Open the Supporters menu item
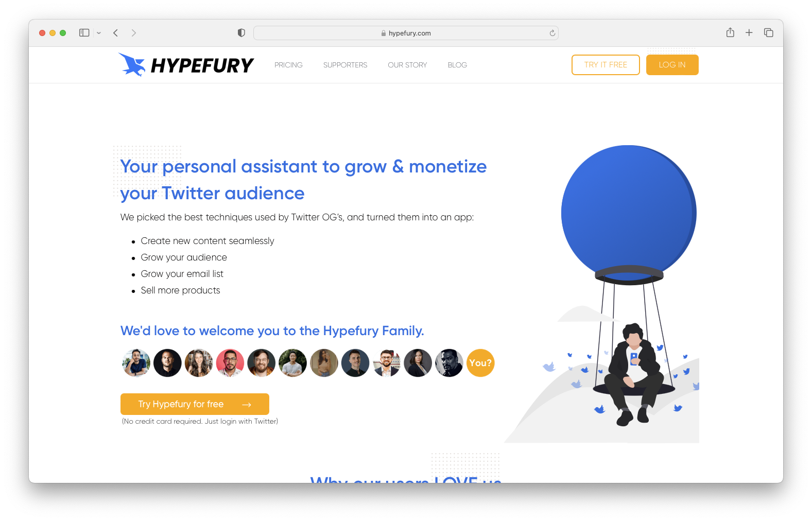This screenshot has width=812, height=521. [345, 65]
